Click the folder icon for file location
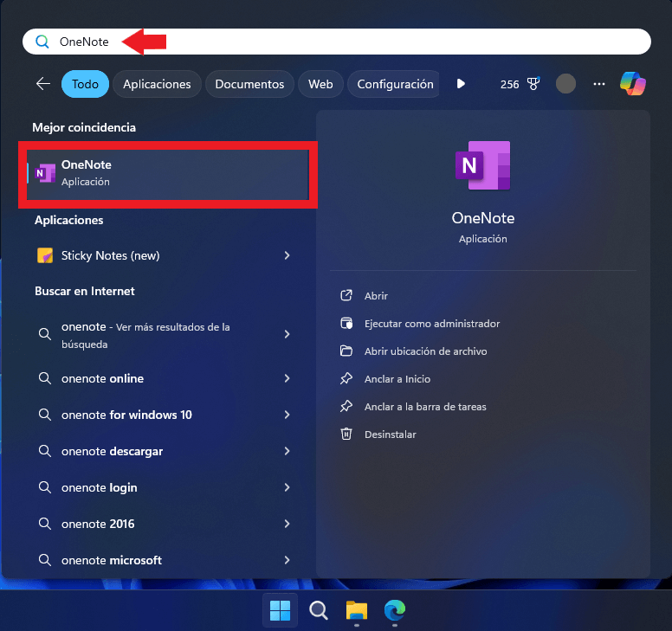Viewport: 672px width, 631px height. coord(346,351)
